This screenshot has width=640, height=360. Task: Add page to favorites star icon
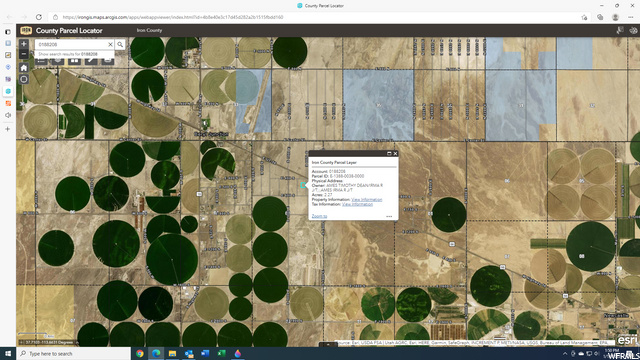[x=584, y=17]
